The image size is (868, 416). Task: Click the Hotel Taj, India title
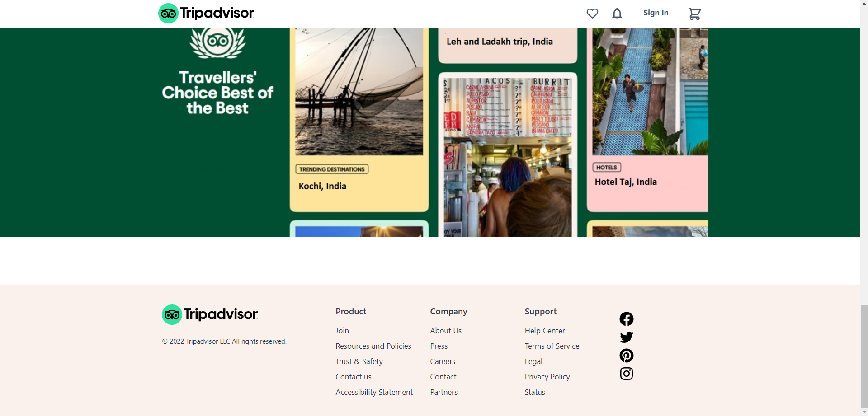pyautogui.click(x=626, y=182)
